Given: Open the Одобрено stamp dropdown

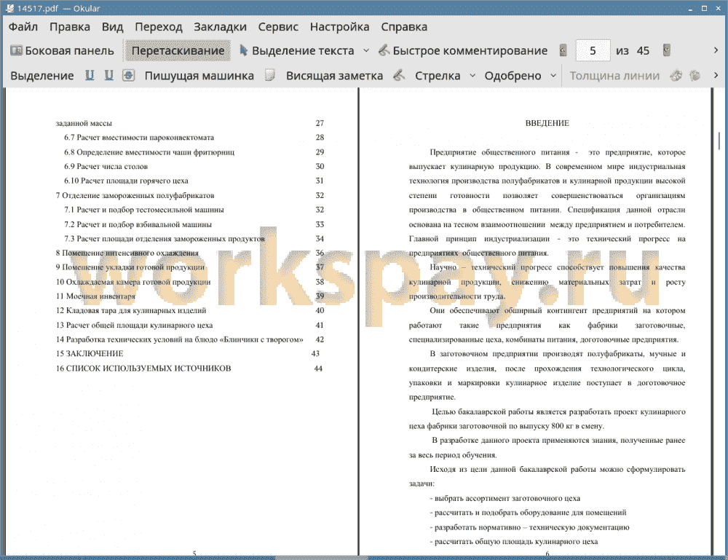Looking at the screenshot, I should [x=553, y=76].
